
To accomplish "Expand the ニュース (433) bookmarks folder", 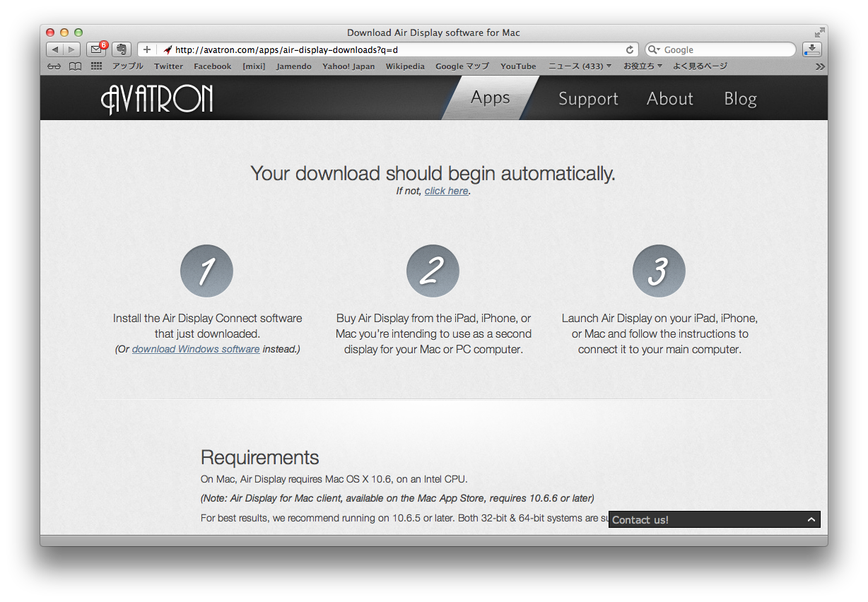I will 580,66.
